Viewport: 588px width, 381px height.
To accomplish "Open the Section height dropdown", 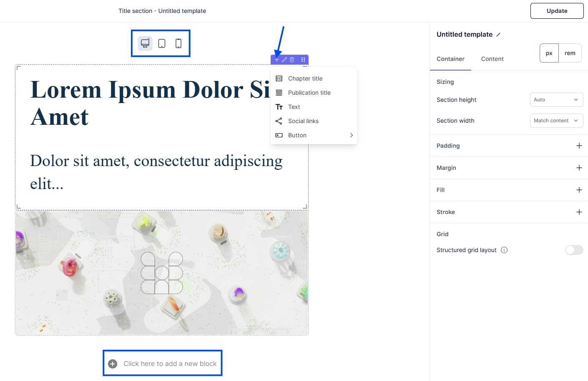I will [x=556, y=100].
